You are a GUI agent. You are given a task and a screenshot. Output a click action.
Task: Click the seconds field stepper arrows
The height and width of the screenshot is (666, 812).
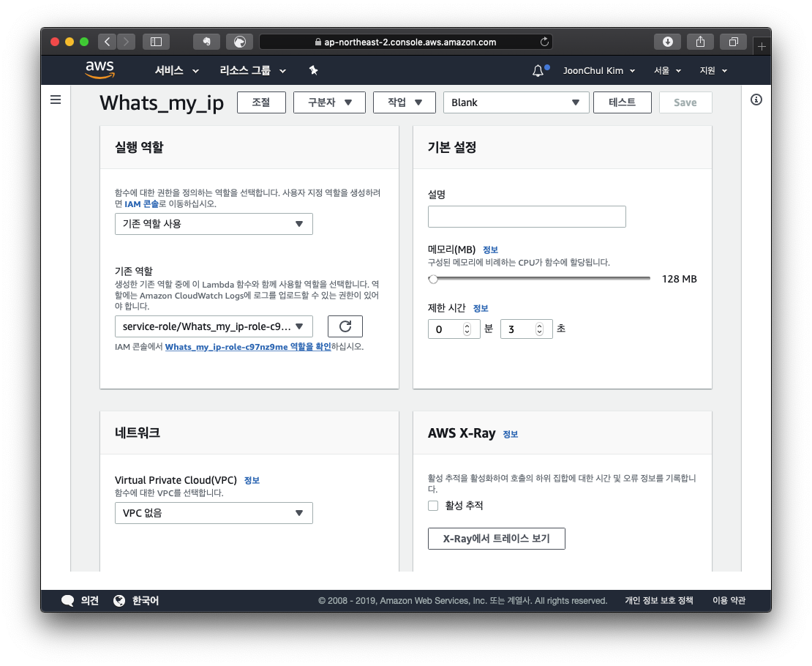point(539,329)
